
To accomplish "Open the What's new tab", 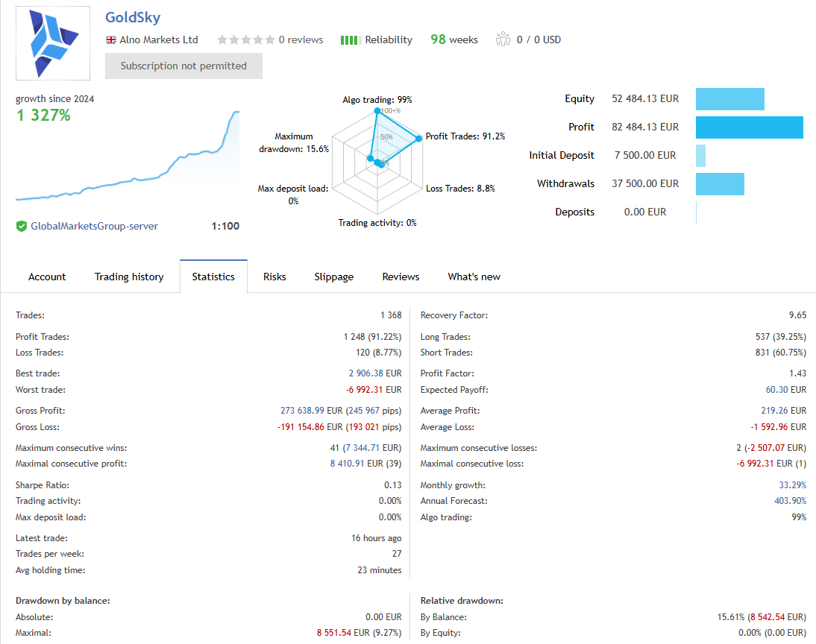I will (474, 277).
